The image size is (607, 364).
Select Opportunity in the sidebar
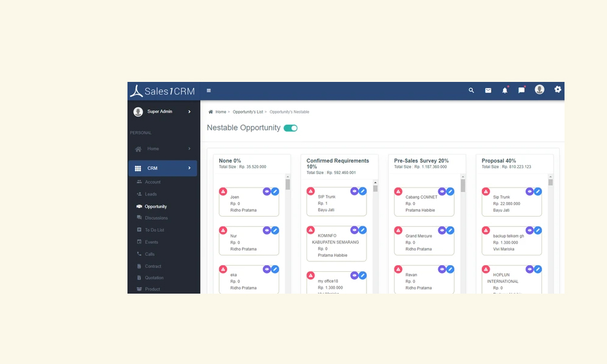[155, 206]
